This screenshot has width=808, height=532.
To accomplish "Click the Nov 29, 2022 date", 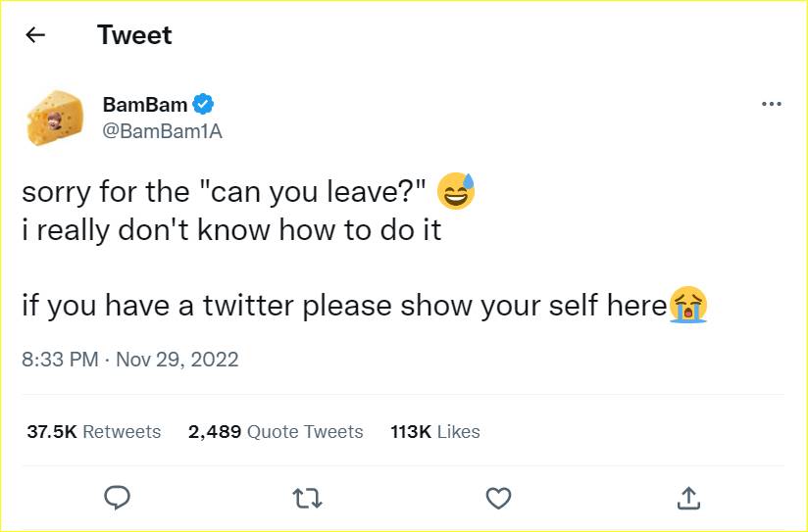I will (177, 360).
